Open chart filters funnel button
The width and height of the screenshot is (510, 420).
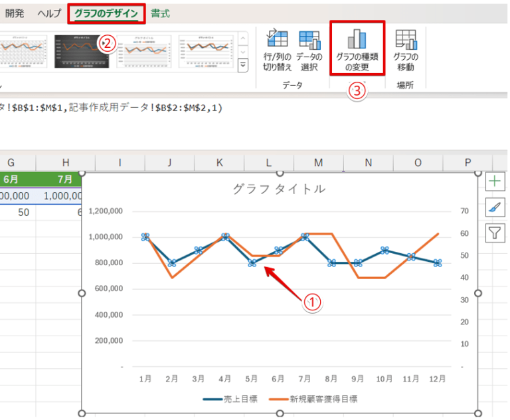(495, 233)
